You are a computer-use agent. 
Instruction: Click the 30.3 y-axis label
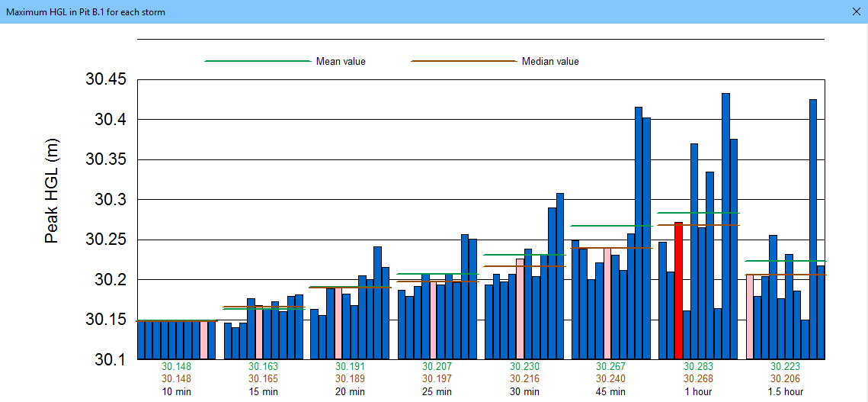pyautogui.click(x=111, y=200)
